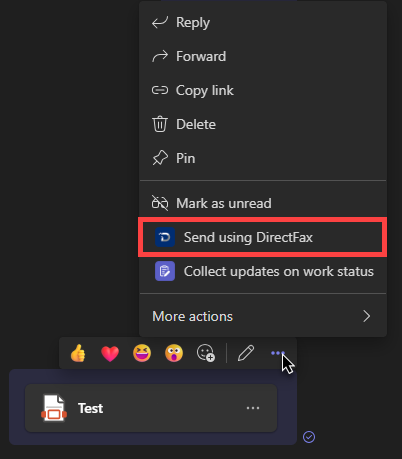Select the surprised face reaction emoji
This screenshot has width=402, height=459.
click(x=174, y=353)
